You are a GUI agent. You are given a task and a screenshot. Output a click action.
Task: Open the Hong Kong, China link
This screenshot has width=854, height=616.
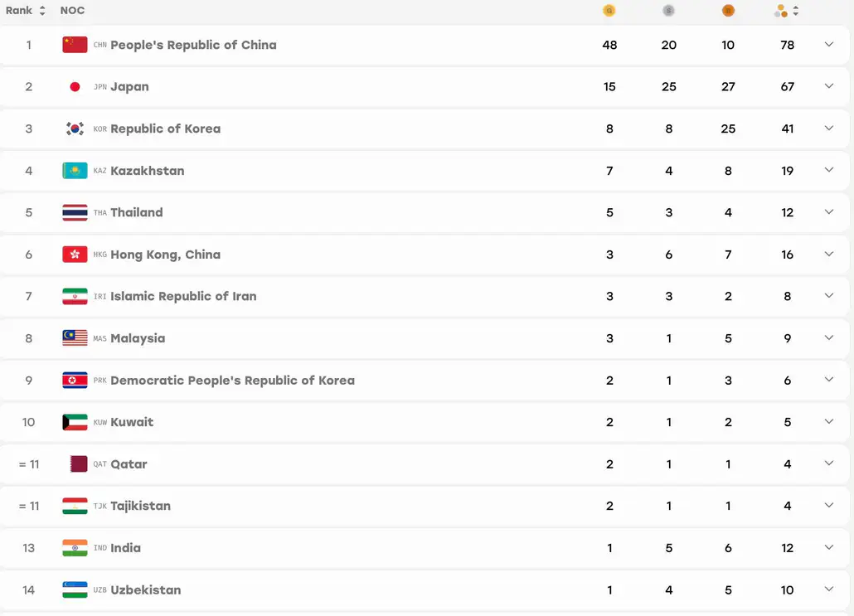point(166,255)
